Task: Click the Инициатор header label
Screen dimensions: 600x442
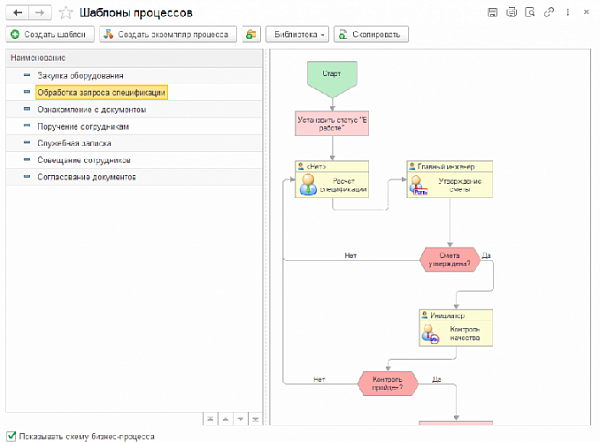Action: tap(448, 316)
